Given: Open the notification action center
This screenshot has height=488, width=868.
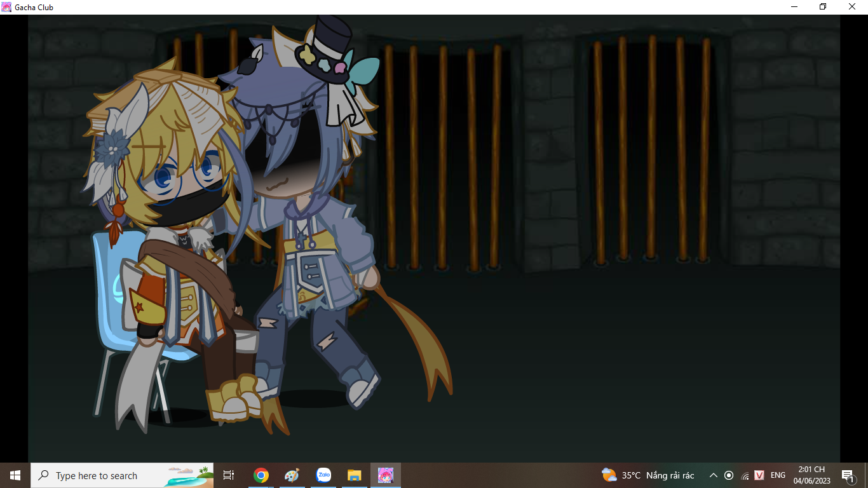Looking at the screenshot, I should (x=848, y=475).
